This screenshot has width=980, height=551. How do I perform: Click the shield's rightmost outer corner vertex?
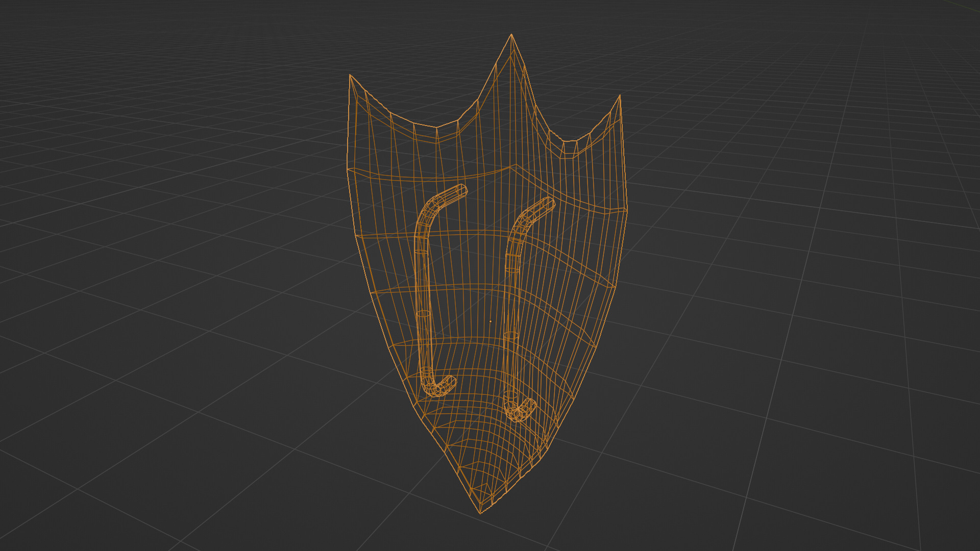click(x=627, y=210)
